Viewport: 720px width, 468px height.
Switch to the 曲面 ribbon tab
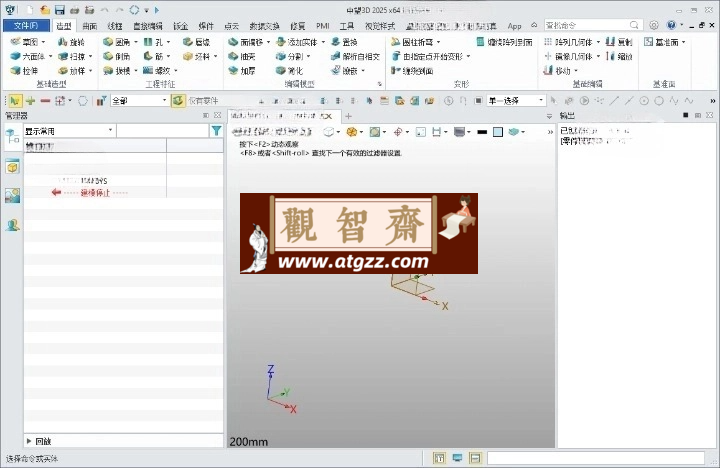[x=90, y=26]
